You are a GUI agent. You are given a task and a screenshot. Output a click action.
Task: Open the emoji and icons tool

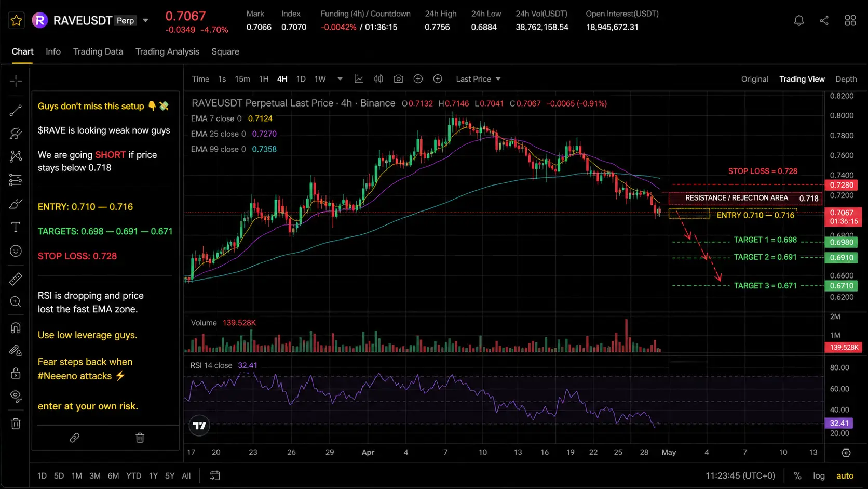pyautogui.click(x=16, y=251)
